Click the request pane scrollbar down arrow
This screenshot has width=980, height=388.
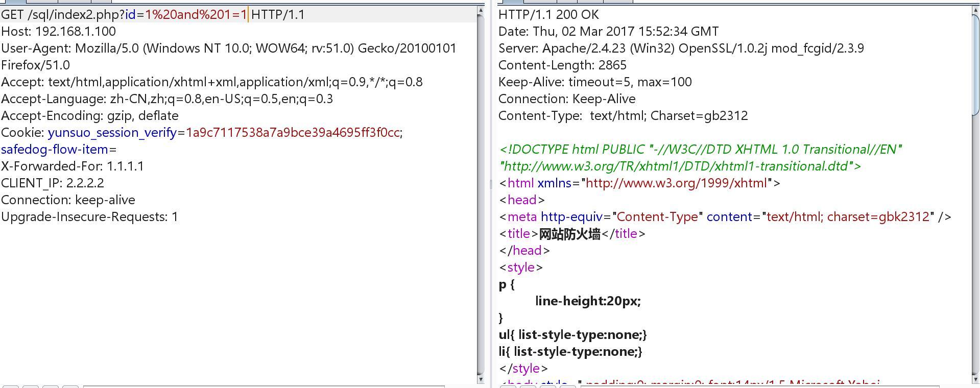pos(481,379)
